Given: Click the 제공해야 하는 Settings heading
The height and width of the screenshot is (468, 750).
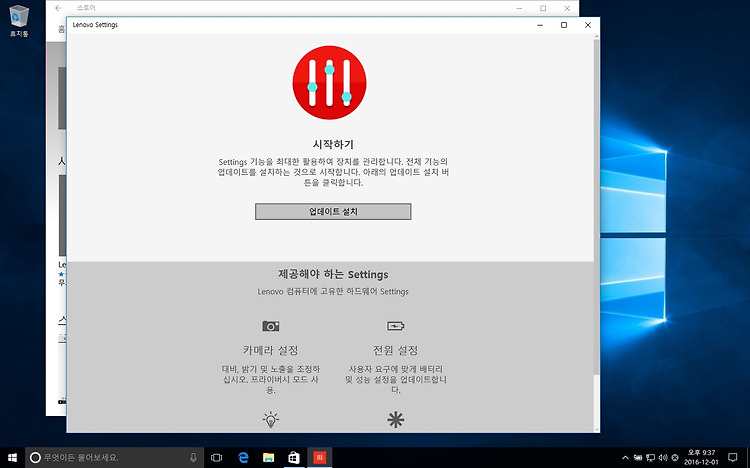Looking at the screenshot, I should (x=333, y=274).
